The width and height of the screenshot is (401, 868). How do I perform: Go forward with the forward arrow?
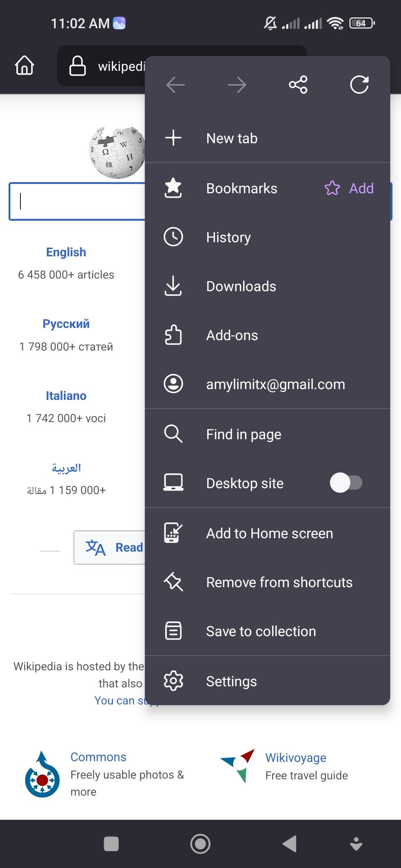(x=237, y=85)
